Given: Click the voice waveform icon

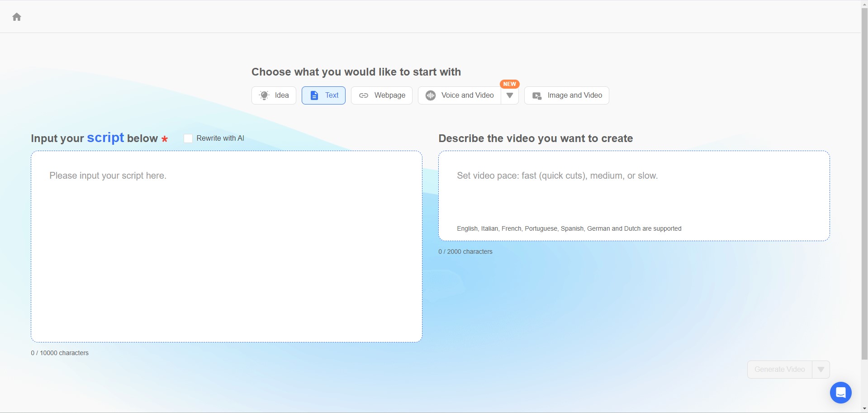Looking at the screenshot, I should (431, 95).
